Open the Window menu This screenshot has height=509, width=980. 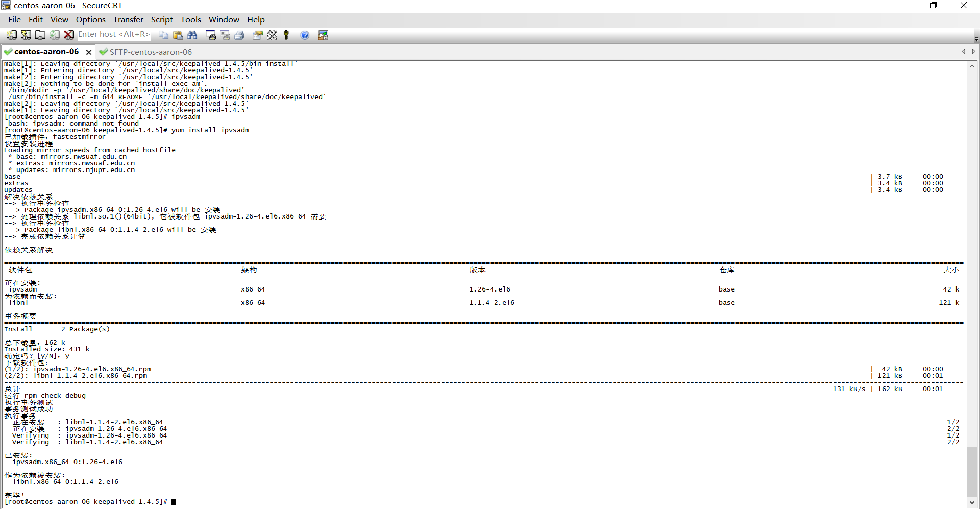click(224, 19)
